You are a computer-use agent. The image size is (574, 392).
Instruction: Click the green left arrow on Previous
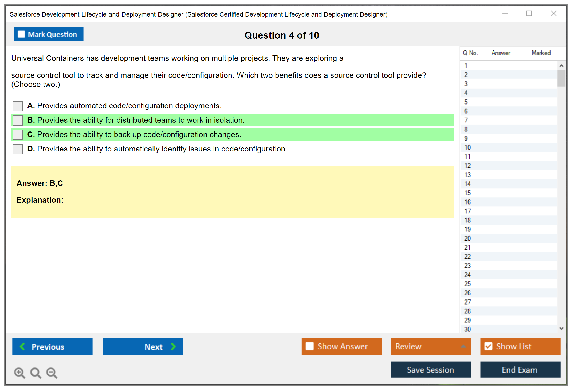22,346
